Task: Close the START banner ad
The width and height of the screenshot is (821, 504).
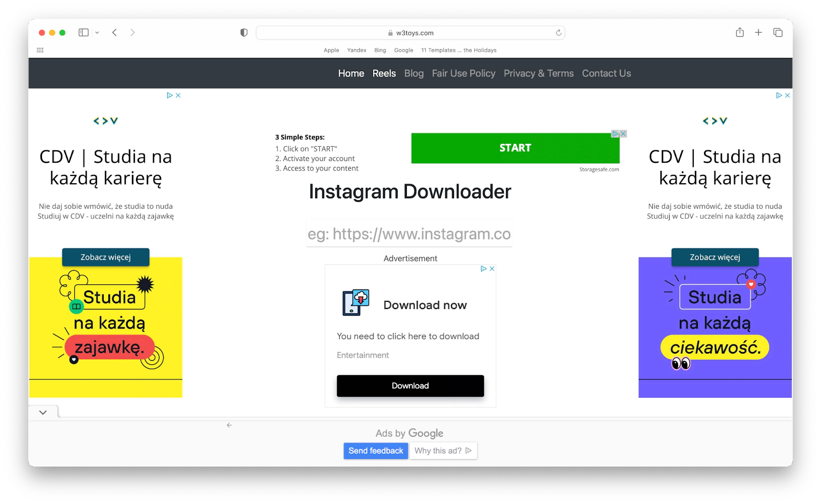Action: tap(623, 133)
